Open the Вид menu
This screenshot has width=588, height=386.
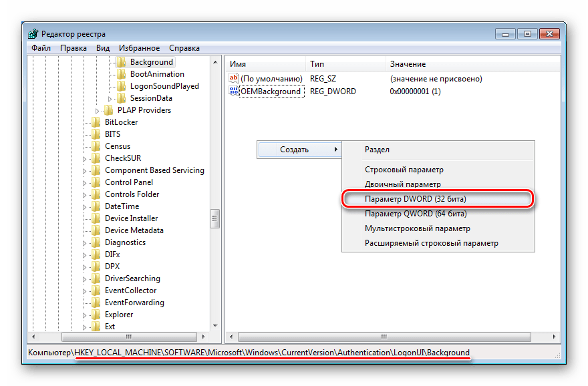[103, 48]
